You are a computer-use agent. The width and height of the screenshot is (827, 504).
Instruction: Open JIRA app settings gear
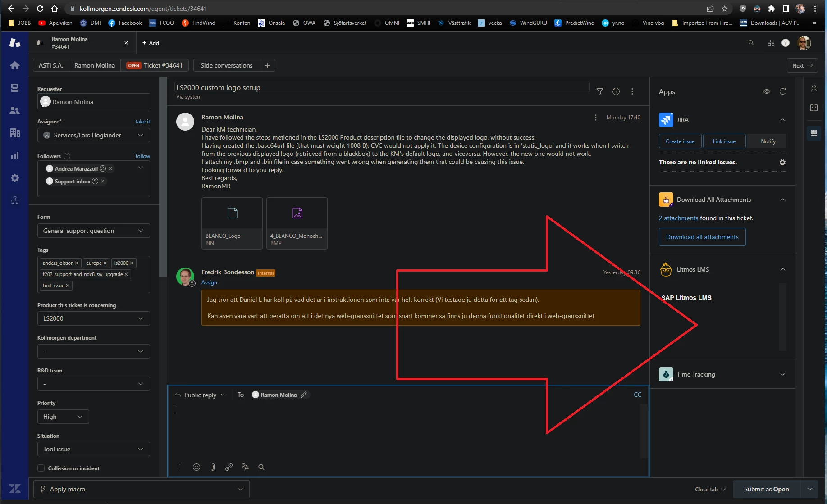(783, 162)
